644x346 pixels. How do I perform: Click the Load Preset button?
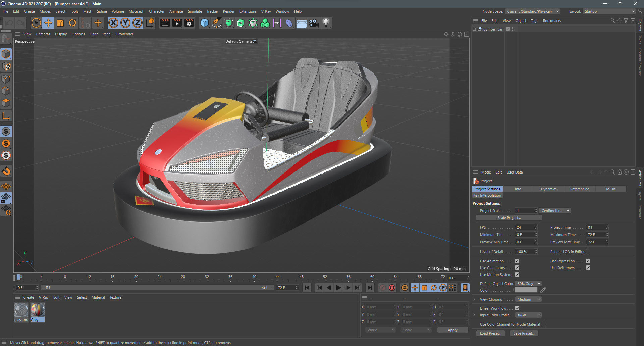[x=490, y=333]
